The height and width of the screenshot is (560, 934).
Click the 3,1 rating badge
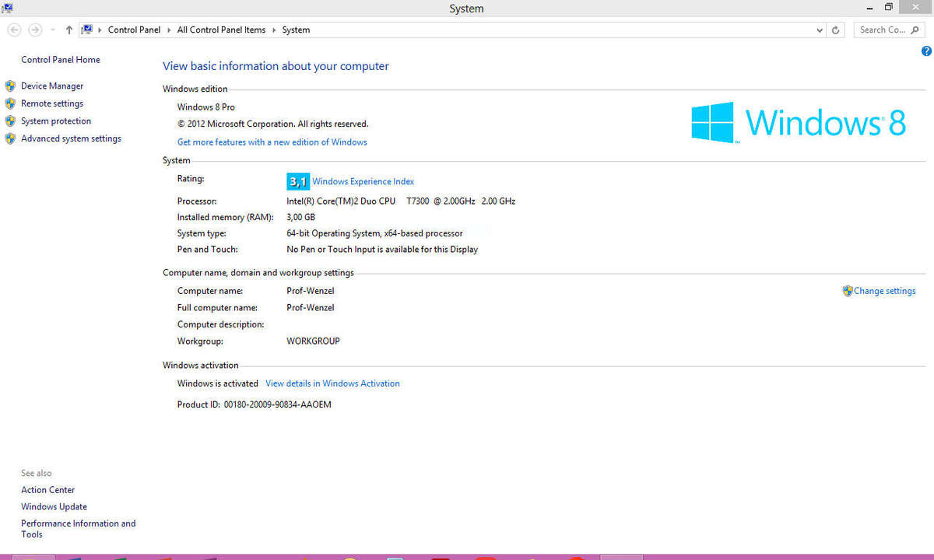click(x=298, y=181)
